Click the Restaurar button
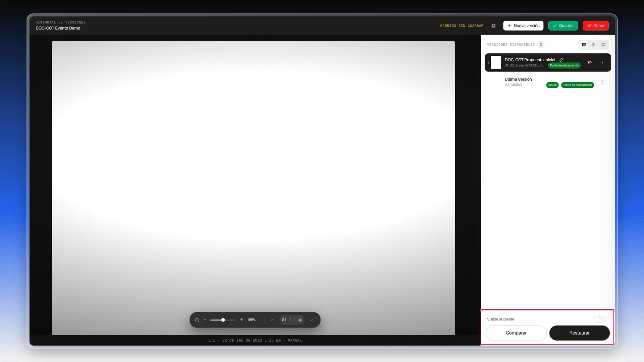The height and width of the screenshot is (362, 644). (579, 333)
